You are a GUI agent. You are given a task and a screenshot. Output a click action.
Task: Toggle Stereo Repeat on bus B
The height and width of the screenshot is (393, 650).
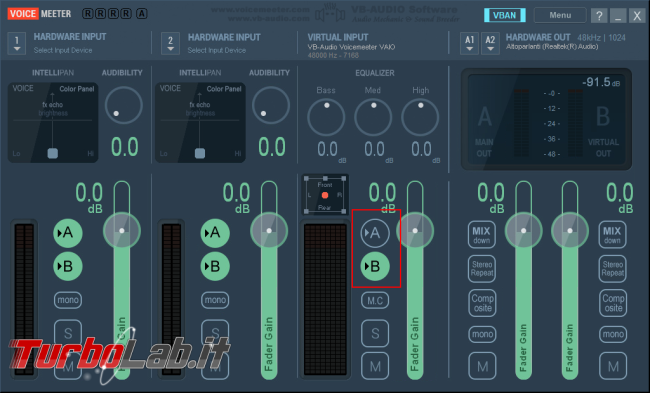point(613,269)
